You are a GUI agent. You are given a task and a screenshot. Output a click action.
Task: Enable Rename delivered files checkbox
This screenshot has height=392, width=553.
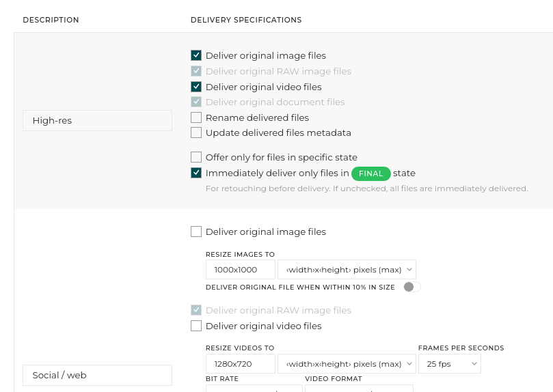point(196,117)
